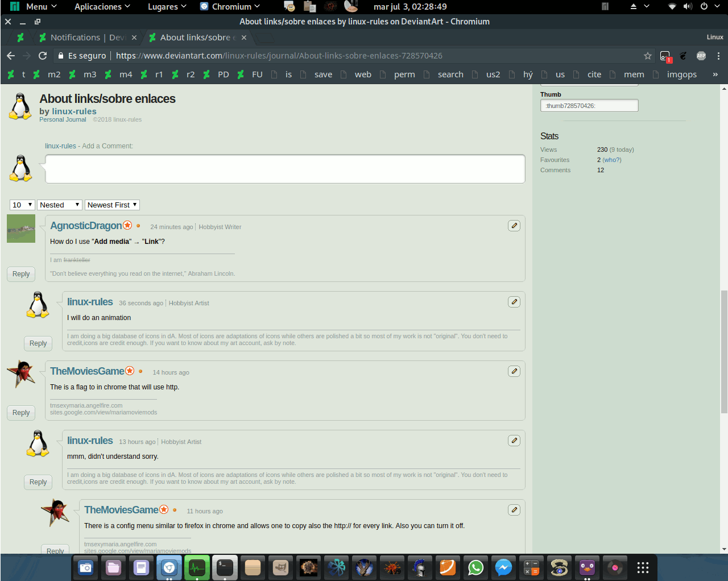Viewport: 728px width, 581px height.
Task: Click the pencil icon on TheMoviesGame's comment
Action: [514, 371]
